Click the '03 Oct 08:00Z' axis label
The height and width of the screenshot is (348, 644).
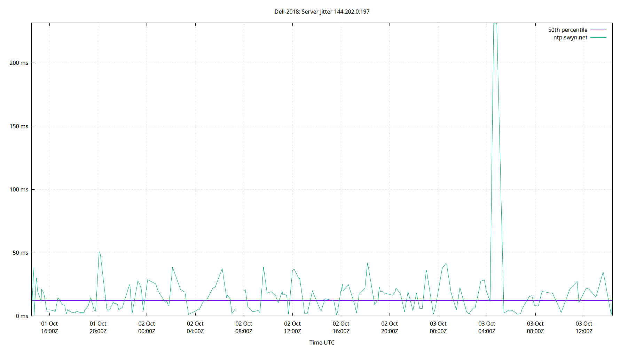click(535, 327)
